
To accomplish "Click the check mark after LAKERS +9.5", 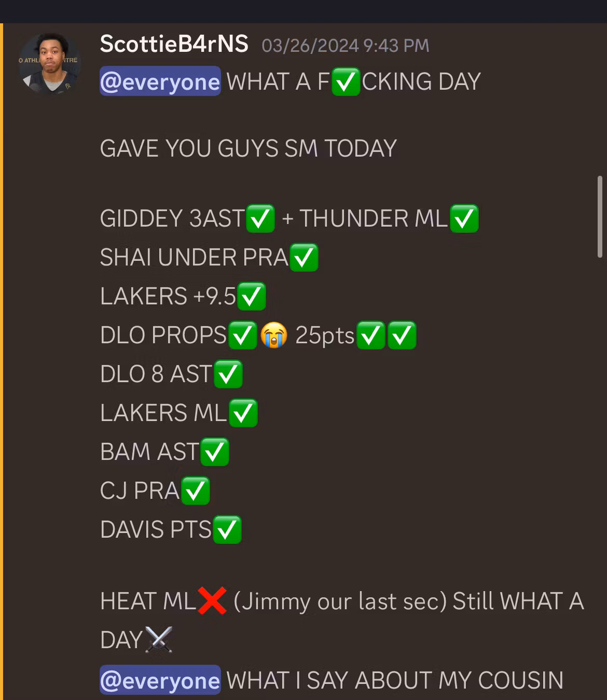I will [252, 296].
